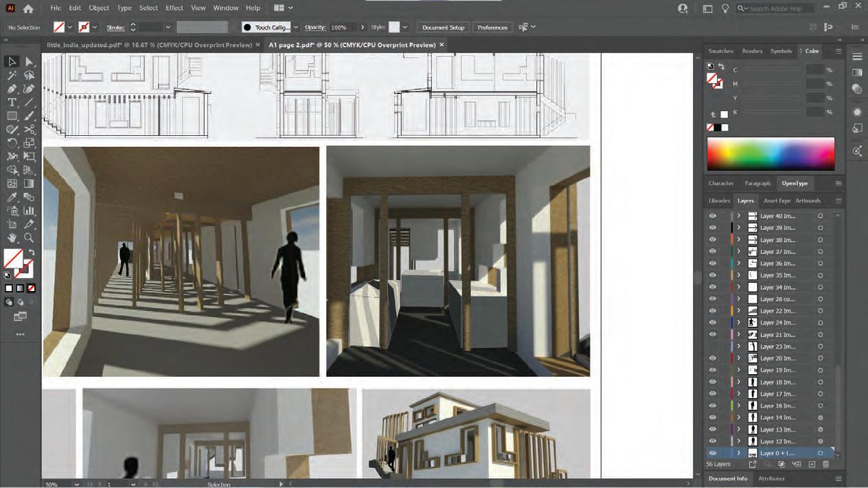
Task: Select the Free Transform tool
Action: pos(29,156)
